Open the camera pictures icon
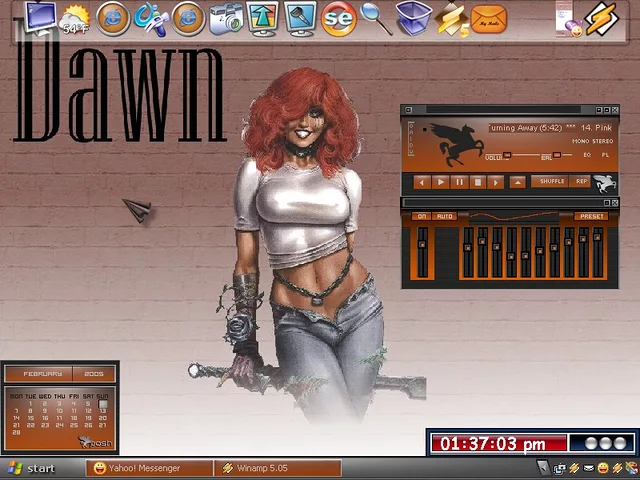Screen dimensions: 640x480 click(x=226, y=20)
